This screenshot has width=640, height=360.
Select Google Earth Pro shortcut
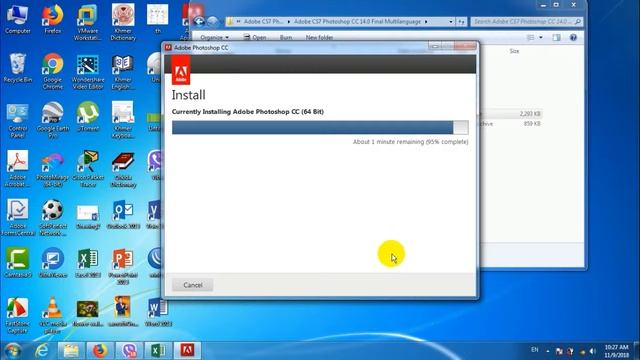click(x=53, y=120)
